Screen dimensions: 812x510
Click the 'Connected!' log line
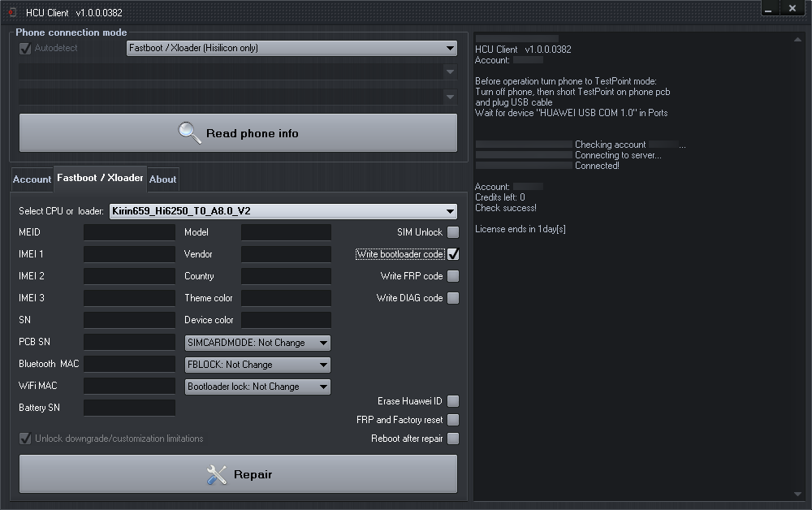597,166
